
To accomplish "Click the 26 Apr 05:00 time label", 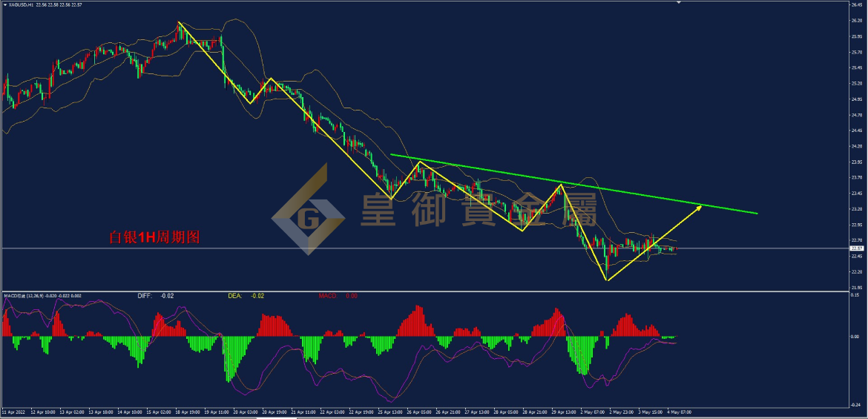I will (418, 412).
